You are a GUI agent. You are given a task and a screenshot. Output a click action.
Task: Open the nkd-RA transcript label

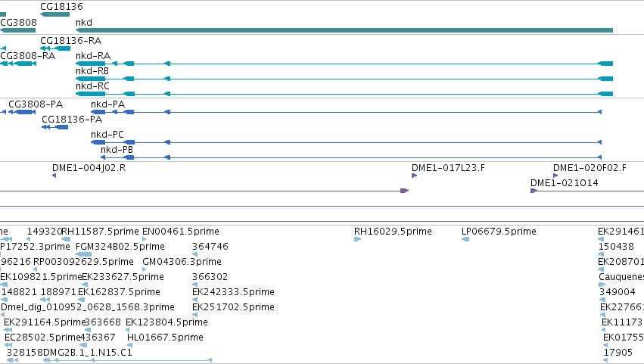click(93, 56)
